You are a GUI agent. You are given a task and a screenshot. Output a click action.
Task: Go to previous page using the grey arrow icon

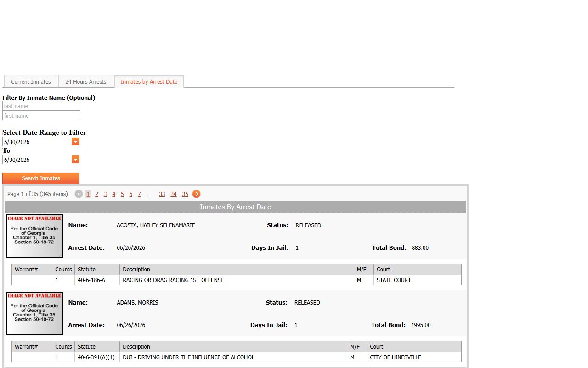[x=79, y=194]
